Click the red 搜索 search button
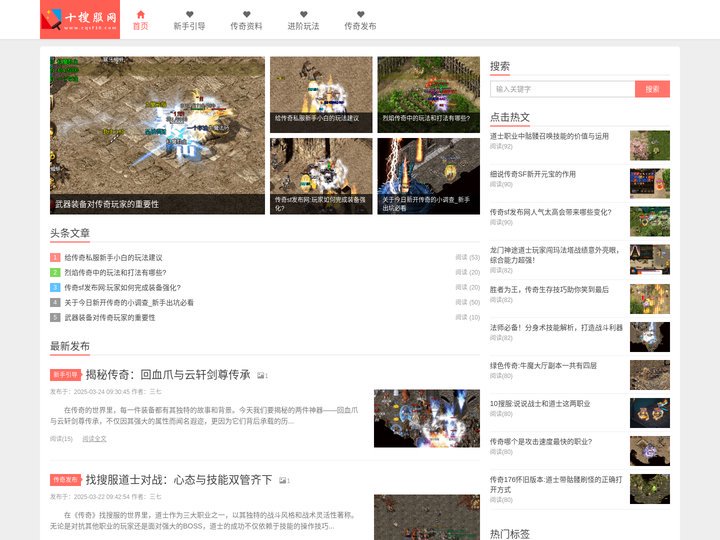The height and width of the screenshot is (540, 720). tap(652, 89)
